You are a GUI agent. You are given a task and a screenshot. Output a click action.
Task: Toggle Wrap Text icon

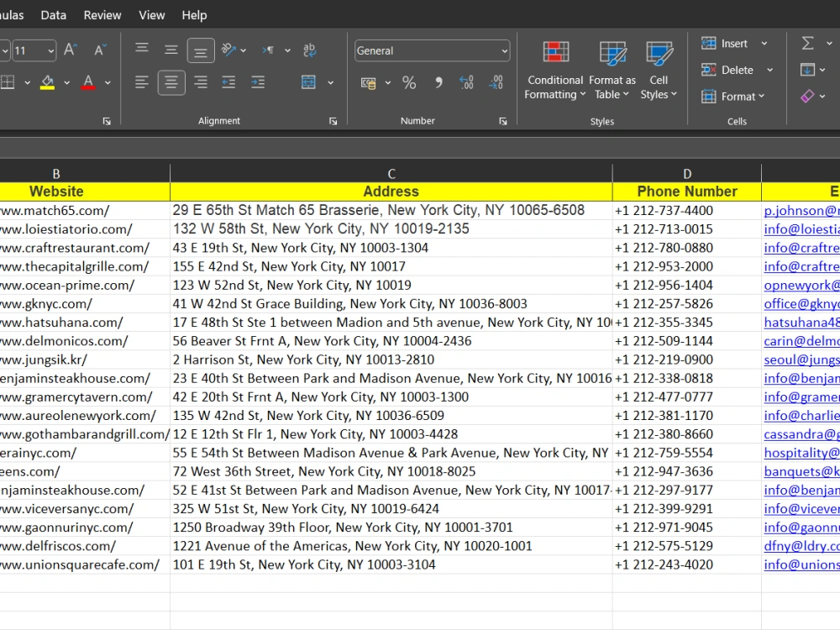coord(310,50)
